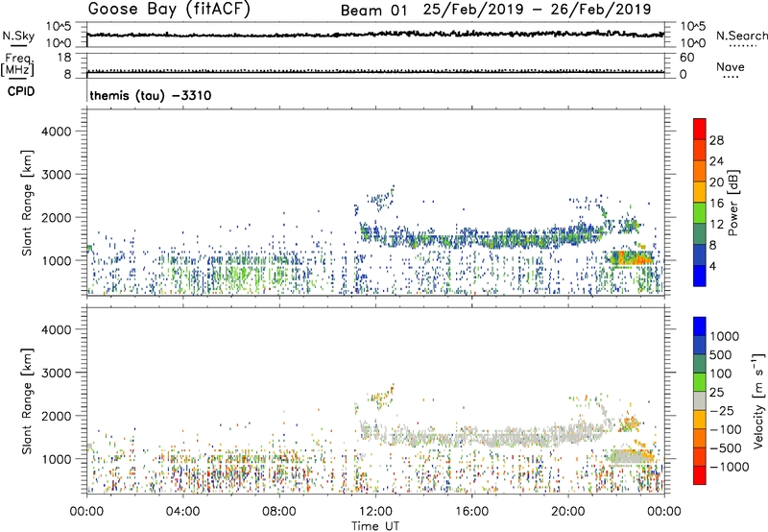Image resolution: width=768 pixels, height=532 pixels.
Task: Click the "N.Search" legend label
Action: point(741,36)
